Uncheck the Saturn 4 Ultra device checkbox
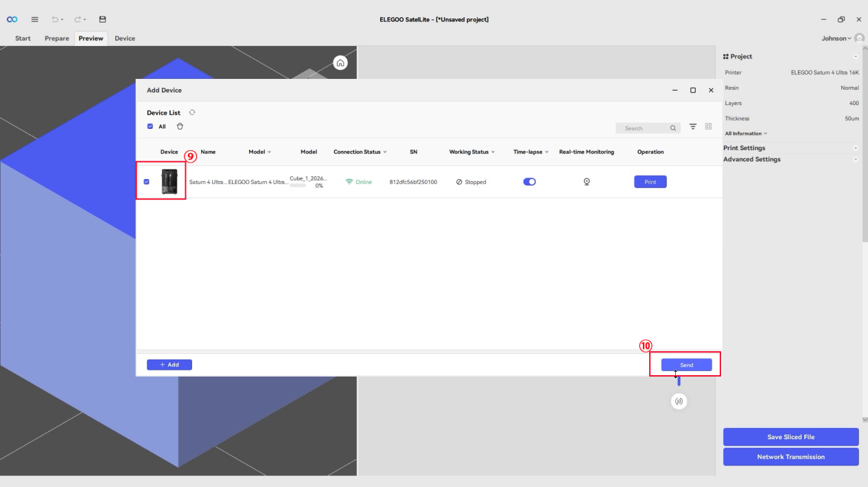The height and width of the screenshot is (487, 868). pos(147,182)
